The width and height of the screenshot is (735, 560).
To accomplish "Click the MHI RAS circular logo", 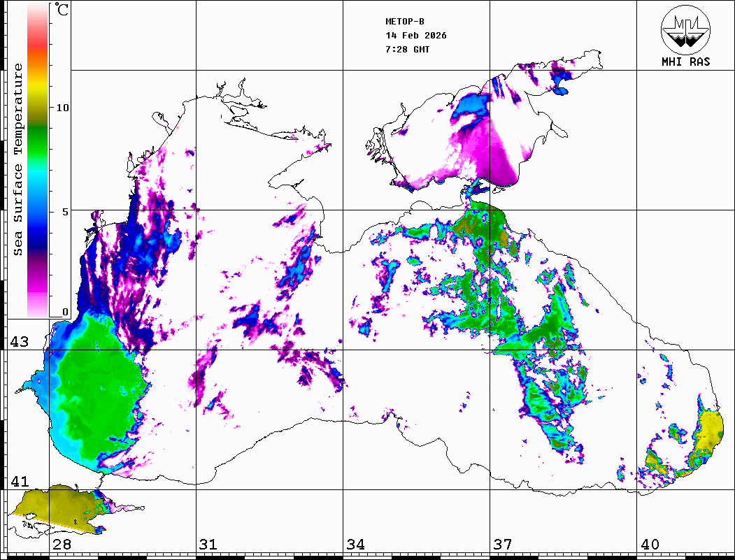I will [685, 30].
